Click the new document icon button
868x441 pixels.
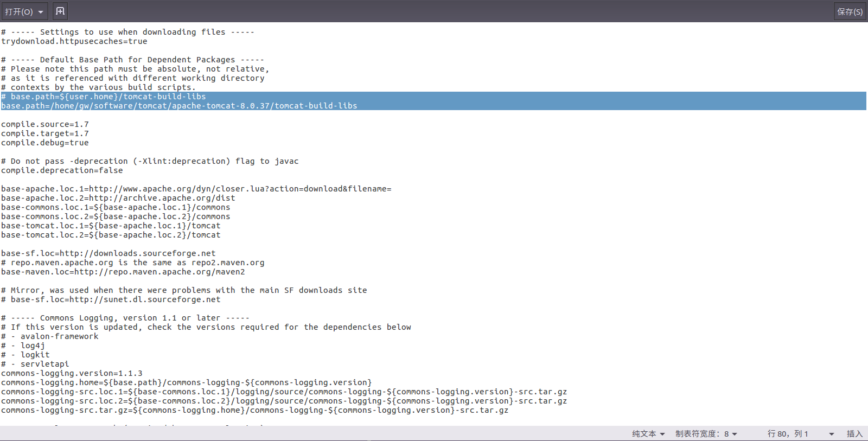point(60,11)
